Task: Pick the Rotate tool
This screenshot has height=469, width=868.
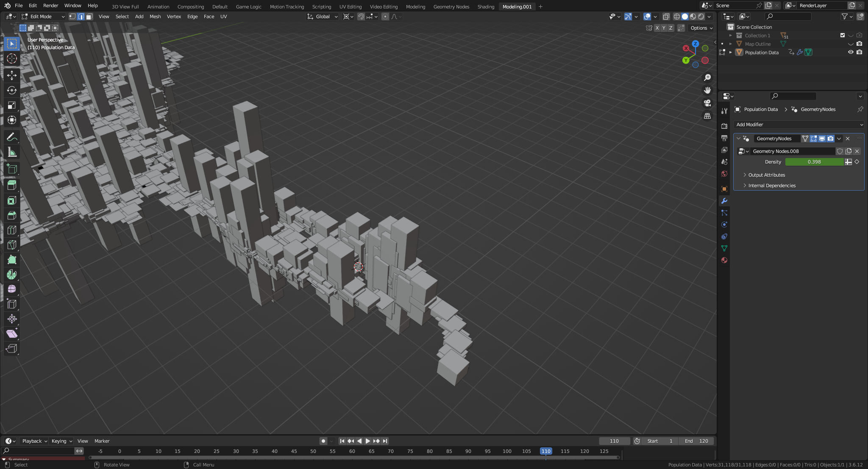Action: coord(12,90)
